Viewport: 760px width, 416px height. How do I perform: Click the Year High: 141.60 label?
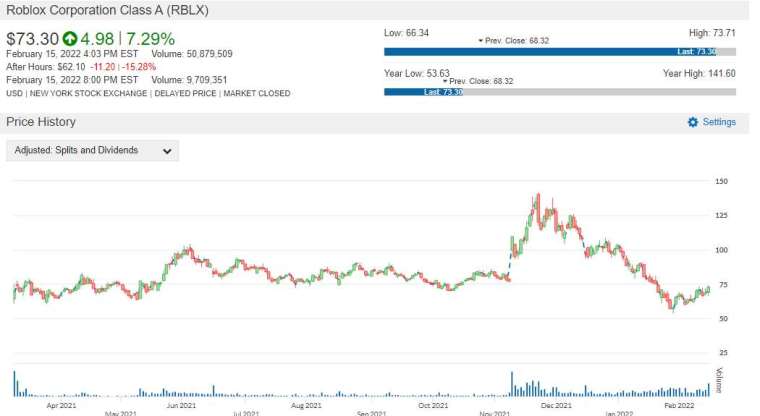pyautogui.click(x=699, y=74)
